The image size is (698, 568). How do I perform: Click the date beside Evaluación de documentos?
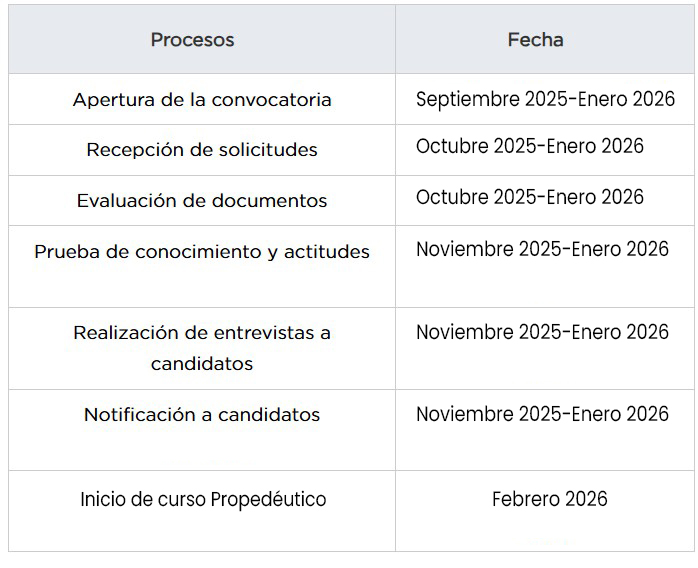[530, 197]
